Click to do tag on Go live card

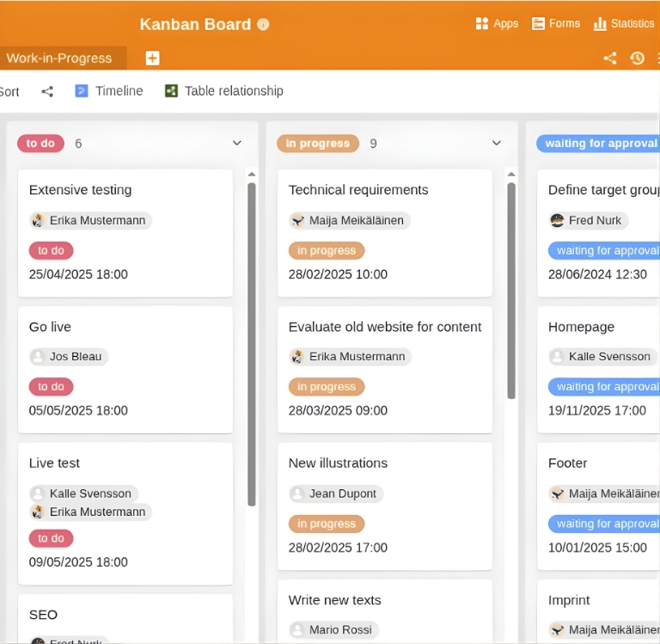pyautogui.click(x=51, y=387)
